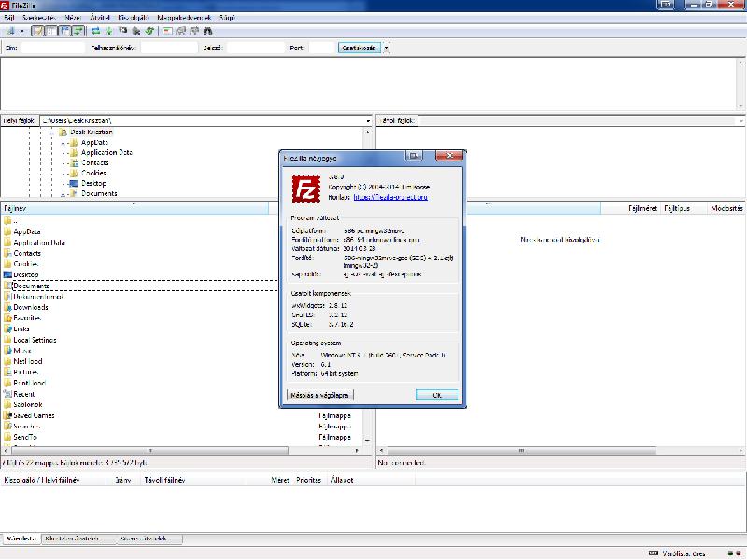The width and height of the screenshot is (747, 560).
Task: Click the remote file list horizontal scrollbar
Action: pyautogui.click(x=522, y=451)
